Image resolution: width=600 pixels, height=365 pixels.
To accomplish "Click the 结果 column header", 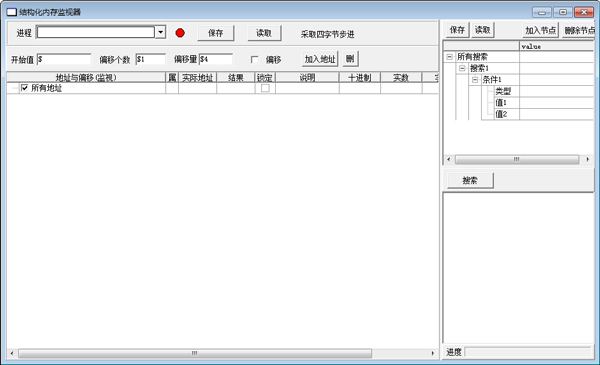I will point(236,78).
